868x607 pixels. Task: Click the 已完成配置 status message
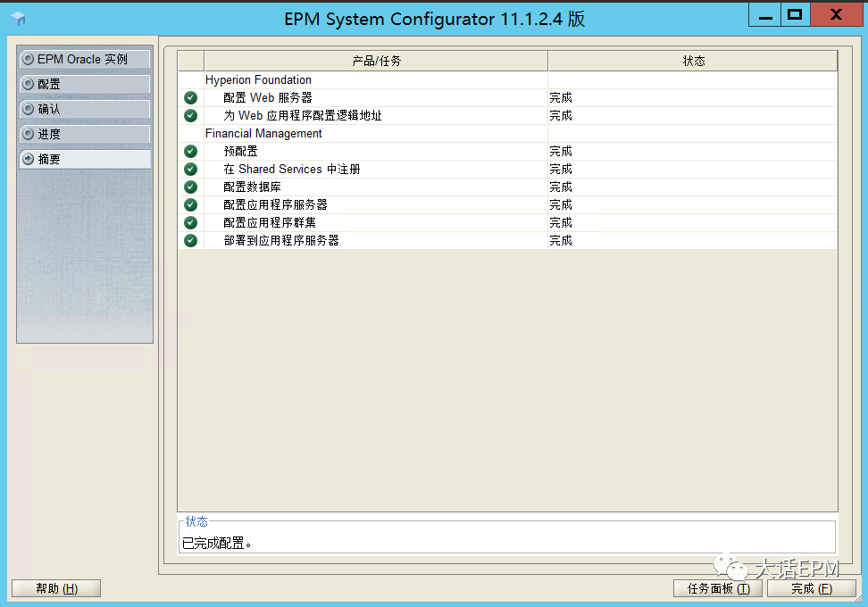click(217, 544)
